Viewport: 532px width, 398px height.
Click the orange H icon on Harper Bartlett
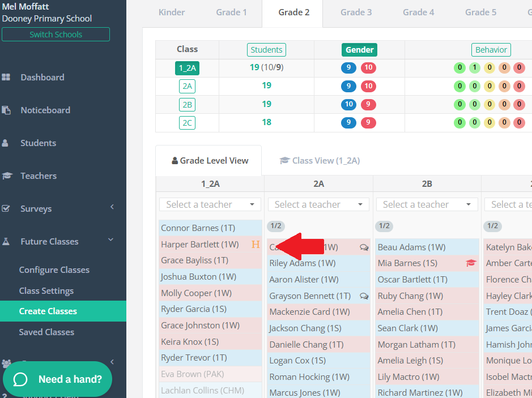[256, 244]
